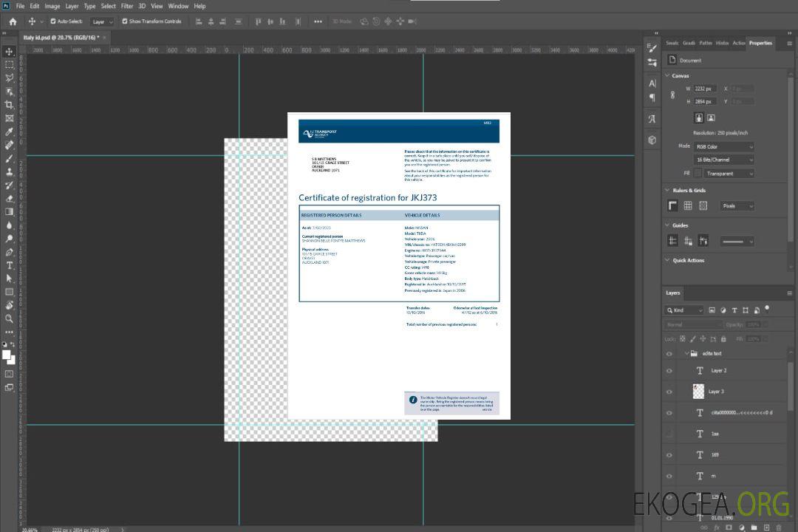Click the Home icon in options bar

click(13, 21)
